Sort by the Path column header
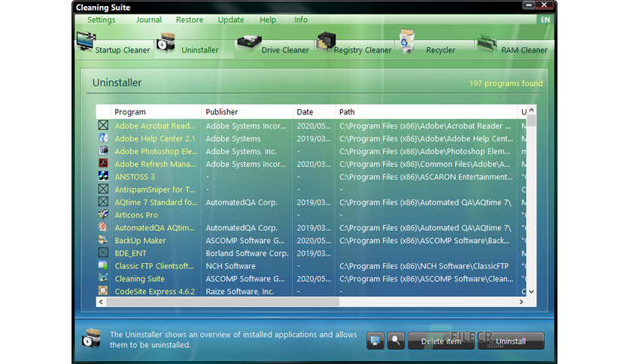This screenshot has height=364, width=629. point(427,112)
